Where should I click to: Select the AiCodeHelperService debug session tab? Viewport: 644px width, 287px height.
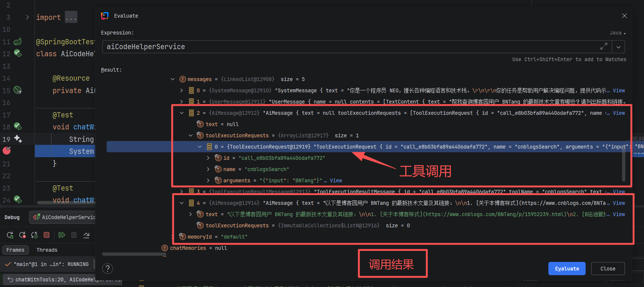tap(62, 217)
